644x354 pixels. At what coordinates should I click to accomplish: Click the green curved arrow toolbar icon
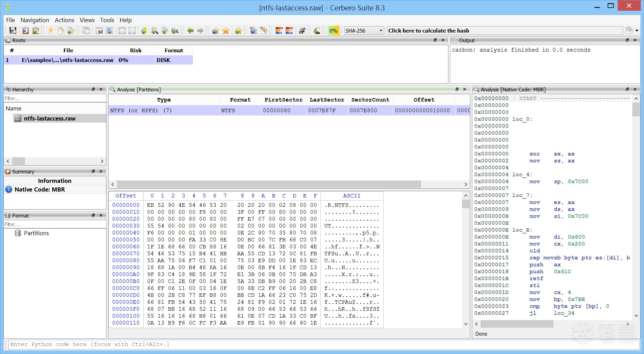317,30
